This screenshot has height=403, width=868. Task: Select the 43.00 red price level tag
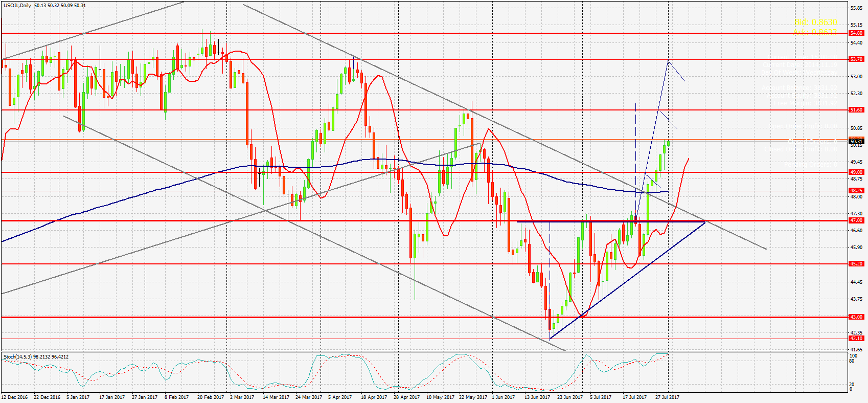856,317
